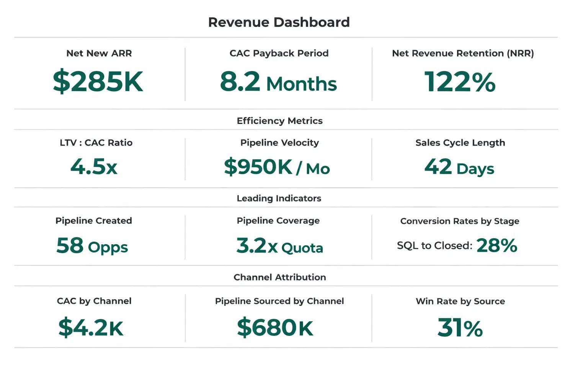588x392 pixels.
Task: Click the $285K ARR value
Action: tap(98, 82)
